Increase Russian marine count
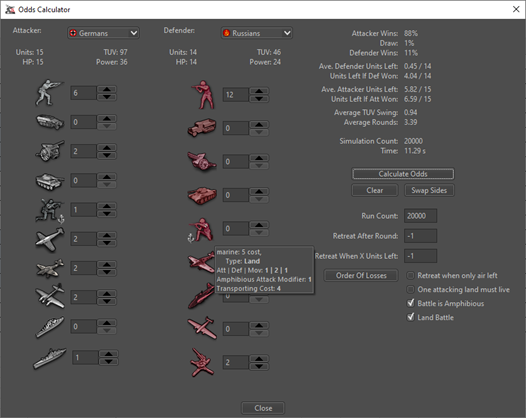Screen dimensions: 526x418 (259, 224)
